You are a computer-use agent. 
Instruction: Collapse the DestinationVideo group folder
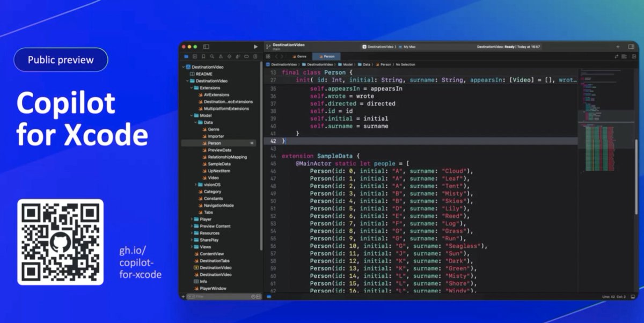coord(186,81)
